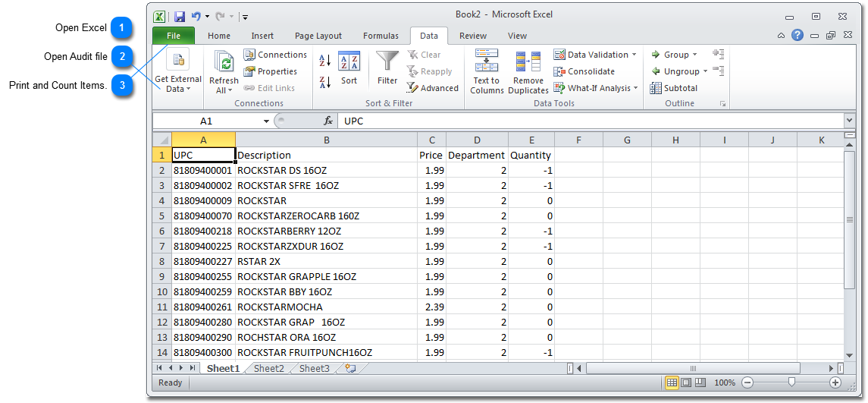Click cell containing ROCKSTARMOCHA
This screenshot has height=403, width=868.
click(x=327, y=307)
